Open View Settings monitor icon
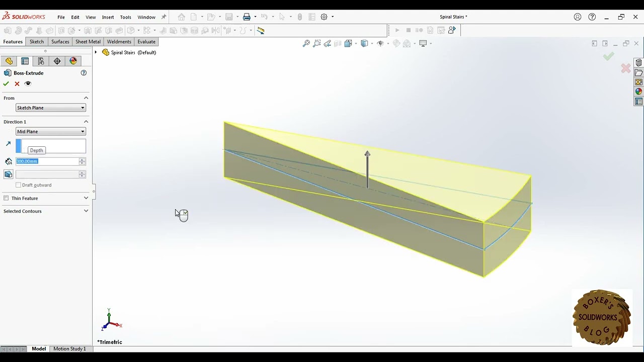The width and height of the screenshot is (644, 362). click(x=423, y=44)
